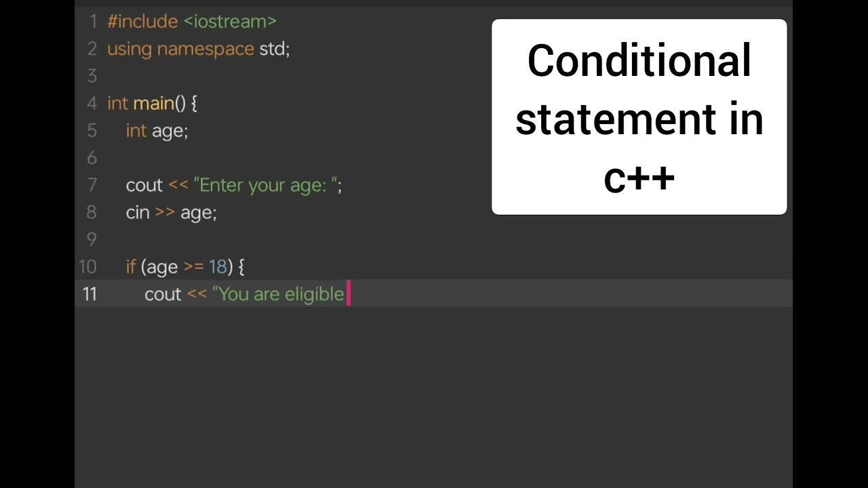Click the number 18 in the condition
The height and width of the screenshot is (488, 868).
pos(218,266)
